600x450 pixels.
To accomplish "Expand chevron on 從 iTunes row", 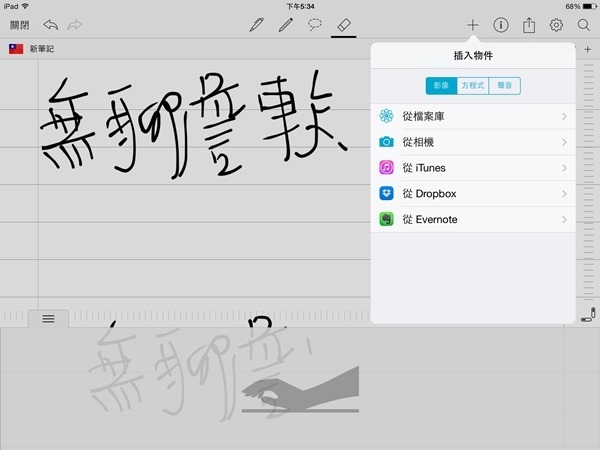I will coord(564,168).
